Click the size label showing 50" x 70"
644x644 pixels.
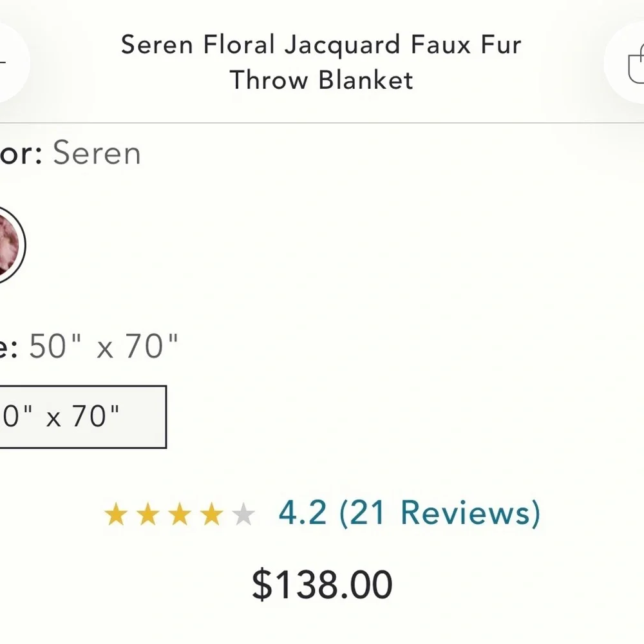point(90,346)
